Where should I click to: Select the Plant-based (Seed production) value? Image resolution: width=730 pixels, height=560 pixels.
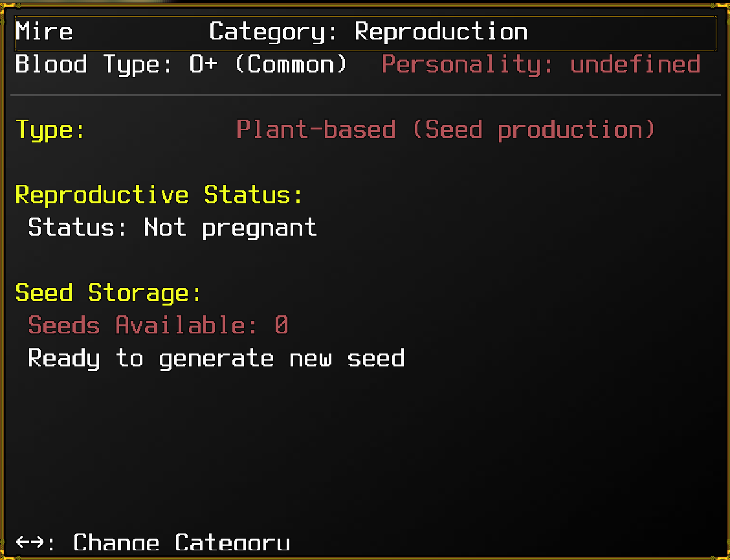coord(445,129)
